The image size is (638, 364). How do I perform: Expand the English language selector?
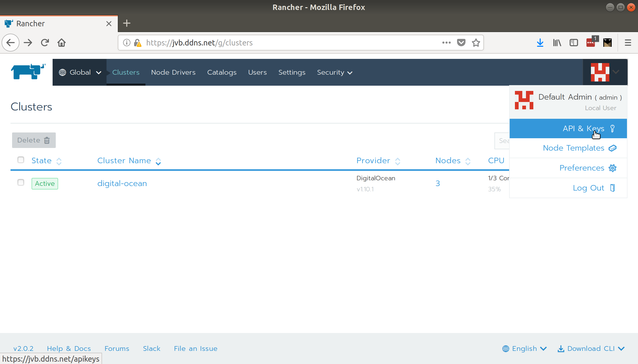[524, 348]
